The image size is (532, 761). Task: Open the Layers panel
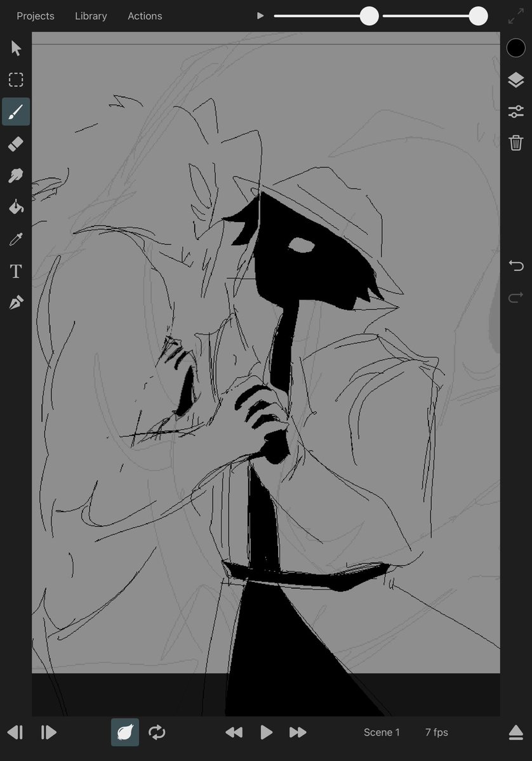(515, 79)
